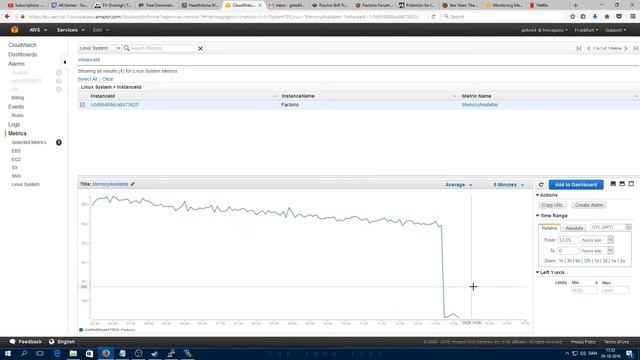The width and height of the screenshot is (640, 360).
Task: Open Linux System in the sidebar
Action: click(x=25, y=184)
